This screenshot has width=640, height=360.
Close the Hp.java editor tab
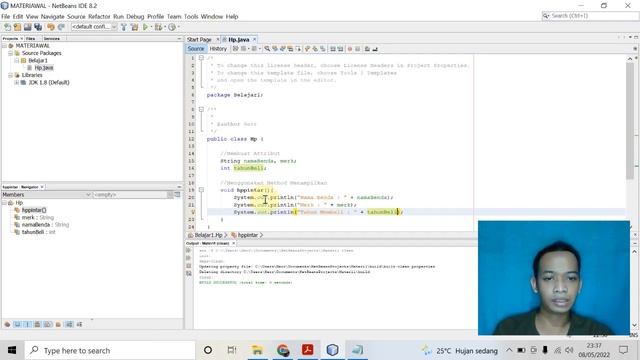[254, 40]
